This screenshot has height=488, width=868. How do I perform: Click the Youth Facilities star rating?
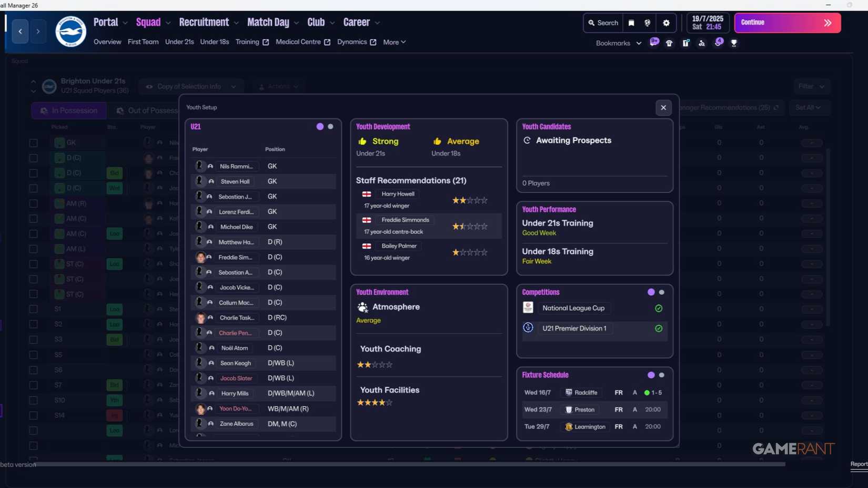coord(375,403)
